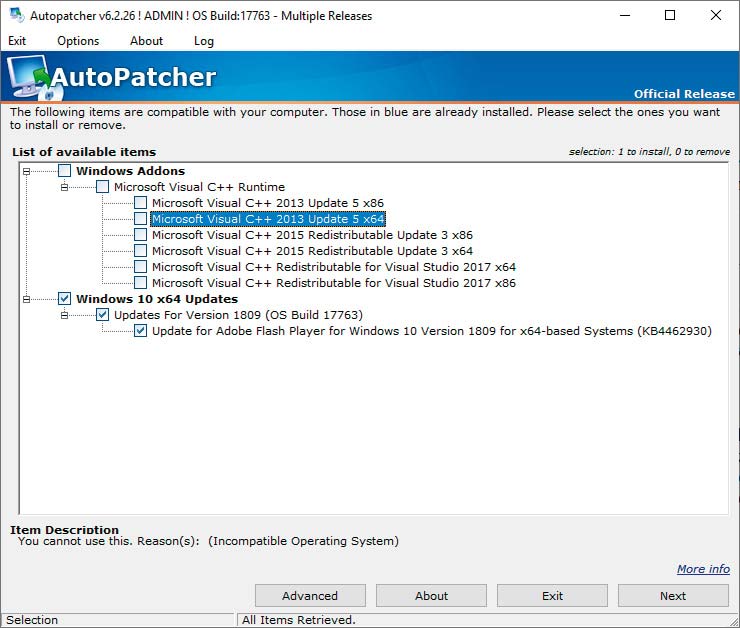Check Redistributable for Visual Studio 2017 x64
Image resolution: width=740 pixels, height=628 pixels.
coord(140,267)
